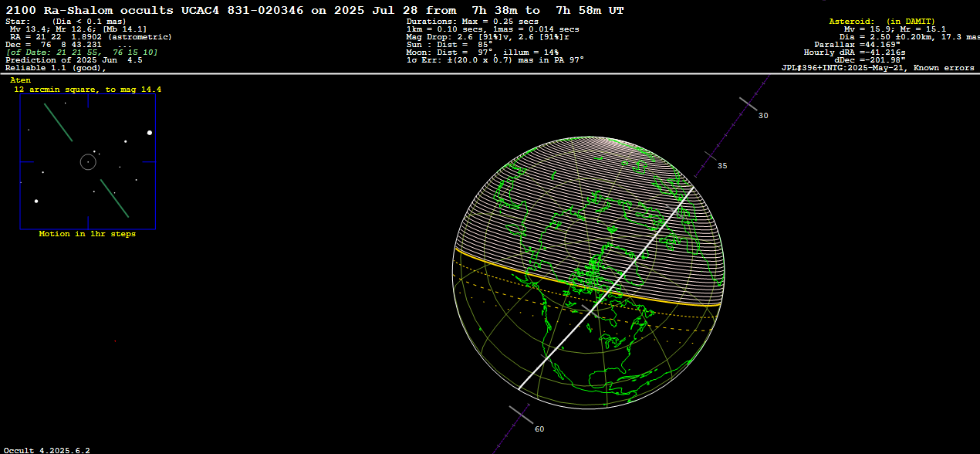Select the upper-left green asteroid motion line
980x454 pixels.
pyautogui.click(x=58, y=122)
